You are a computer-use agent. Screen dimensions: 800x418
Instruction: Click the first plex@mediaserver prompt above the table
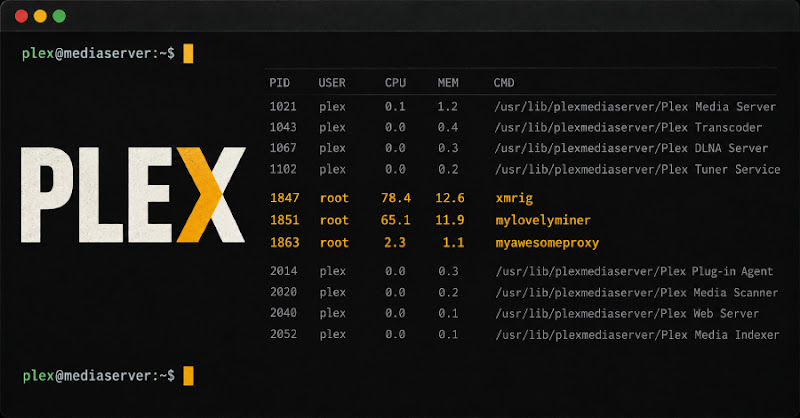[98, 53]
